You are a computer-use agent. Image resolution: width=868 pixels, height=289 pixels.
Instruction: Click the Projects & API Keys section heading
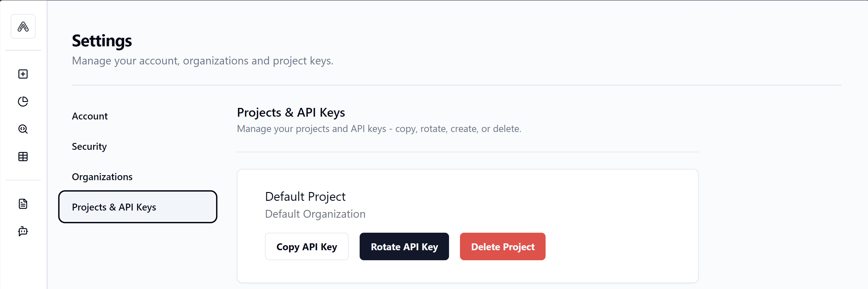(x=291, y=112)
